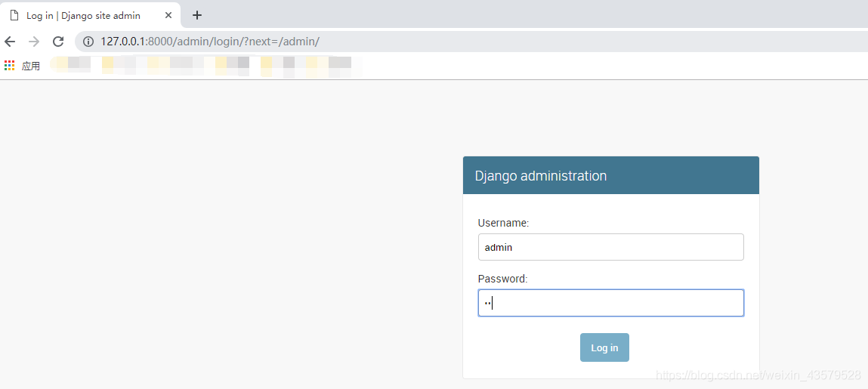View site information via the info icon

tap(88, 42)
